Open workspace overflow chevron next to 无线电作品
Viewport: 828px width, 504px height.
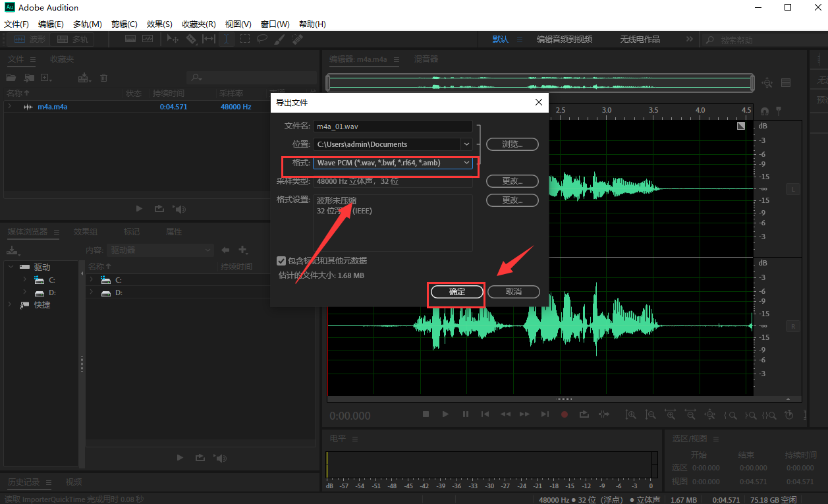pos(690,40)
